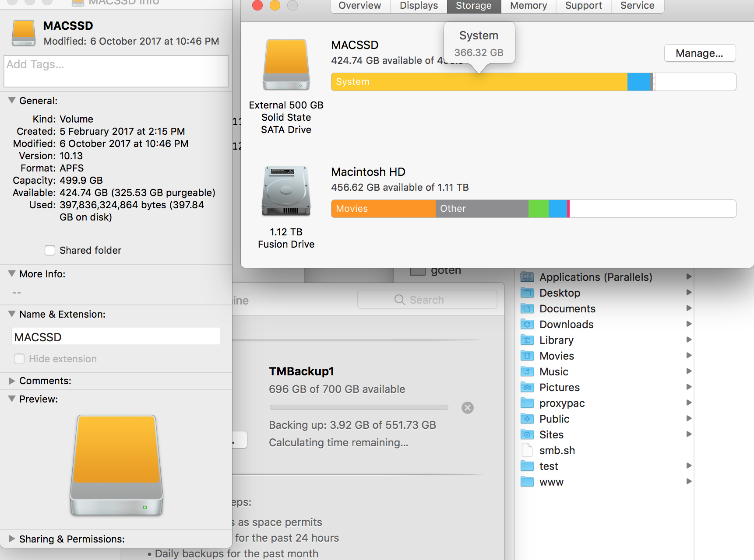
Task: Collapse the General section
Action: 12,101
